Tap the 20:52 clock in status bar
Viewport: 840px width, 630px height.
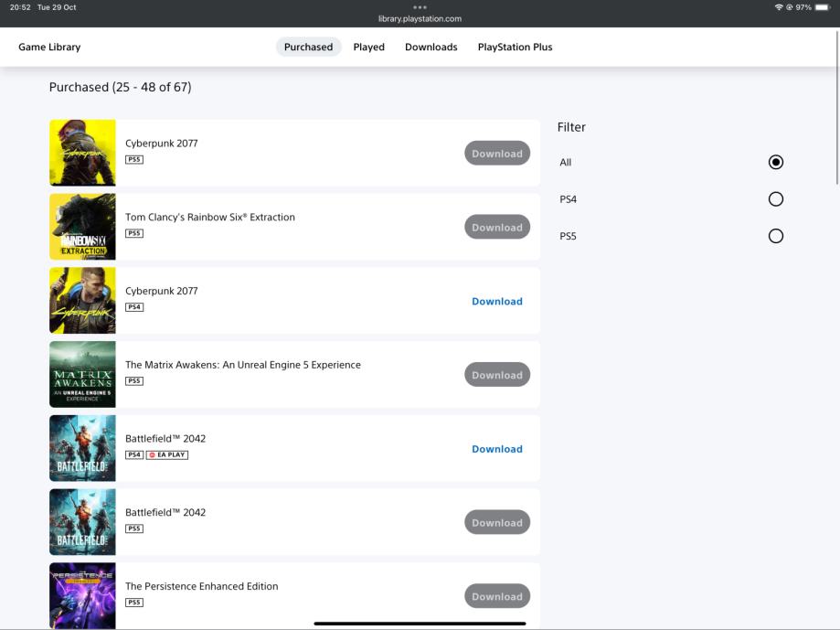click(20, 7)
